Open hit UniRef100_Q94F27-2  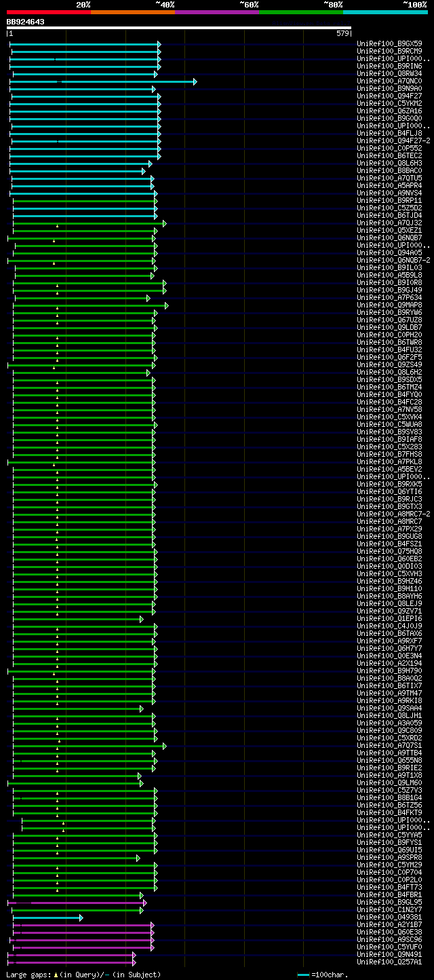[x=394, y=140]
